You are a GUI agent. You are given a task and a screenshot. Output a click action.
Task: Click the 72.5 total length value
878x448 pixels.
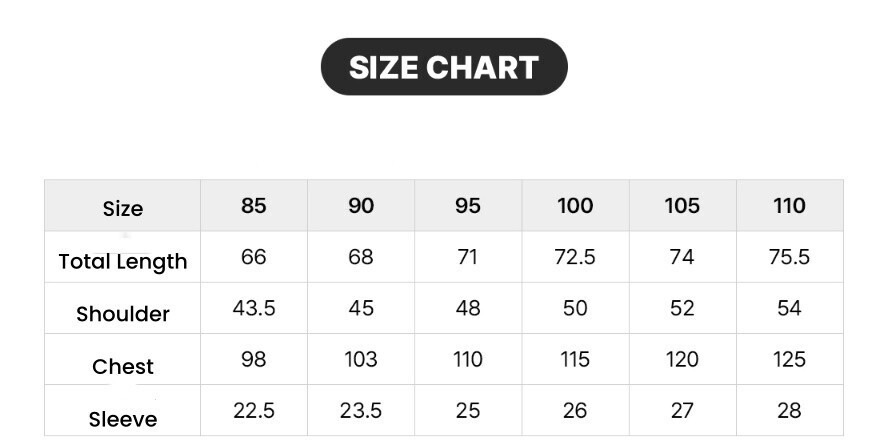click(x=575, y=257)
